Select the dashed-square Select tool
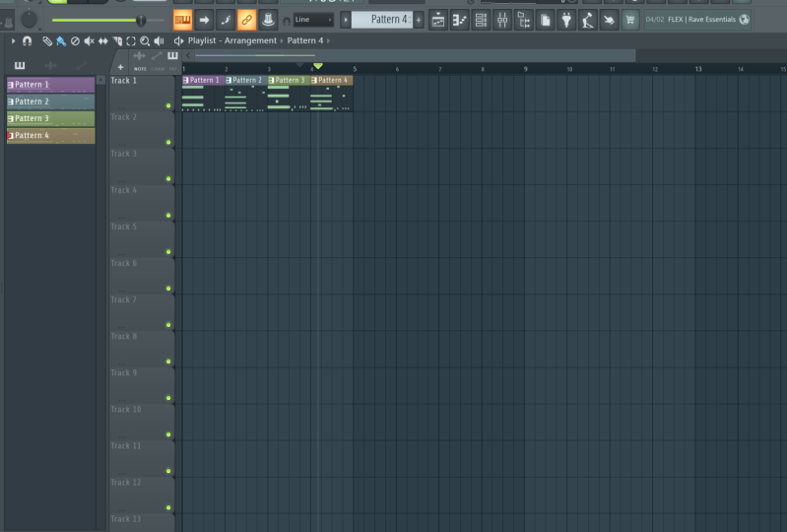787x532 pixels. (x=131, y=41)
